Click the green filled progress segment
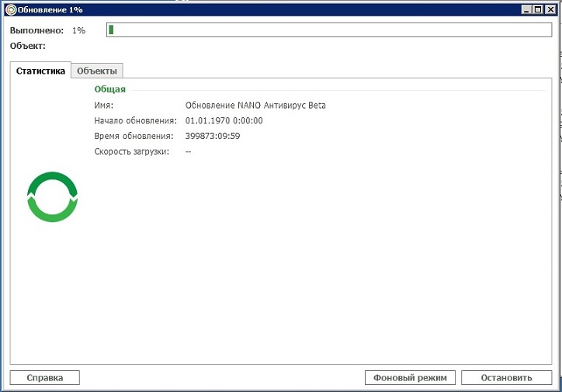The width and height of the screenshot is (562, 392). point(111,30)
